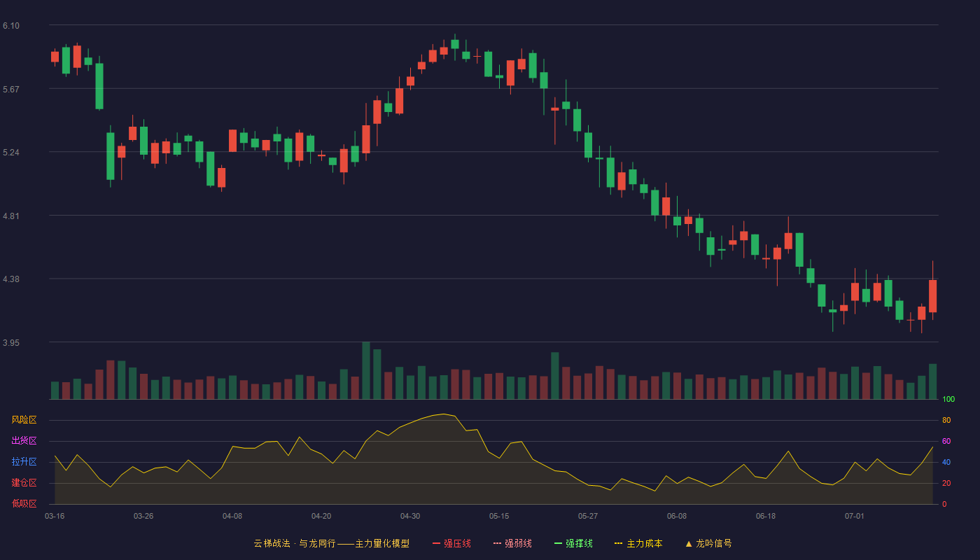The width and height of the screenshot is (980, 560).
Task: Toggle the 主力成本 yellow dashed legend marker
Action: (619, 543)
